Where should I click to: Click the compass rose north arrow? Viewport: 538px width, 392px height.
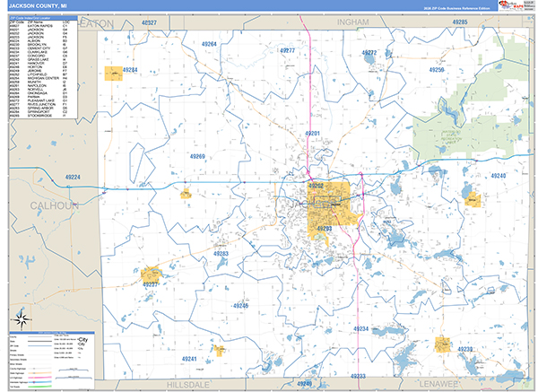(21, 318)
